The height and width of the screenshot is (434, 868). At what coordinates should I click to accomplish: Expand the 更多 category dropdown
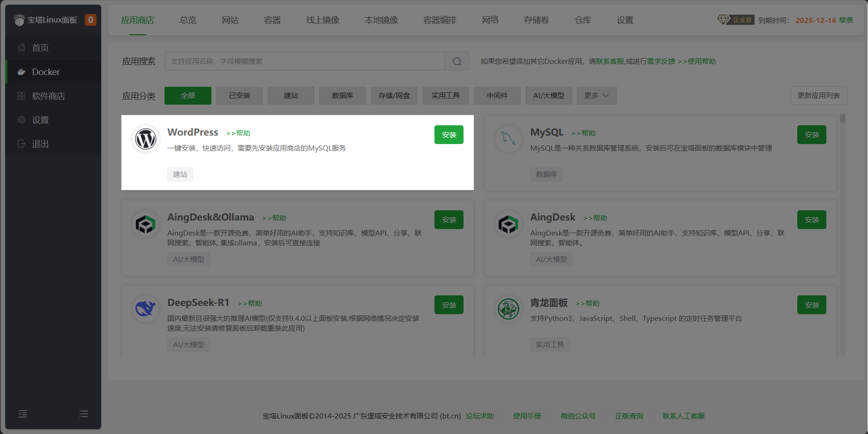pyautogui.click(x=596, y=95)
